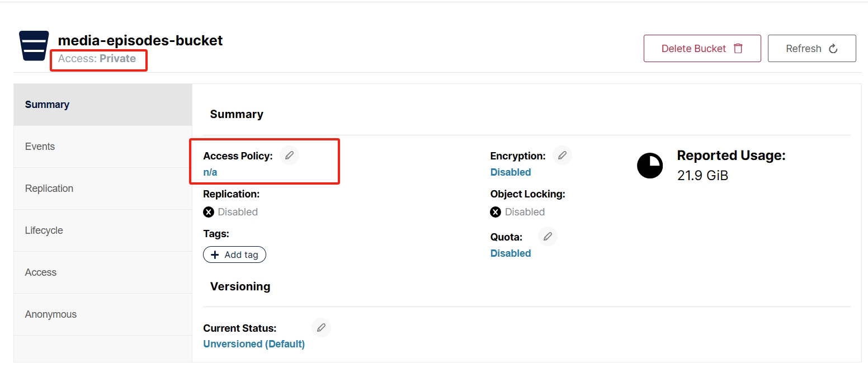Click the Unversioned (Default) status link
Image resolution: width=868 pixels, height=391 pixels.
(x=254, y=344)
